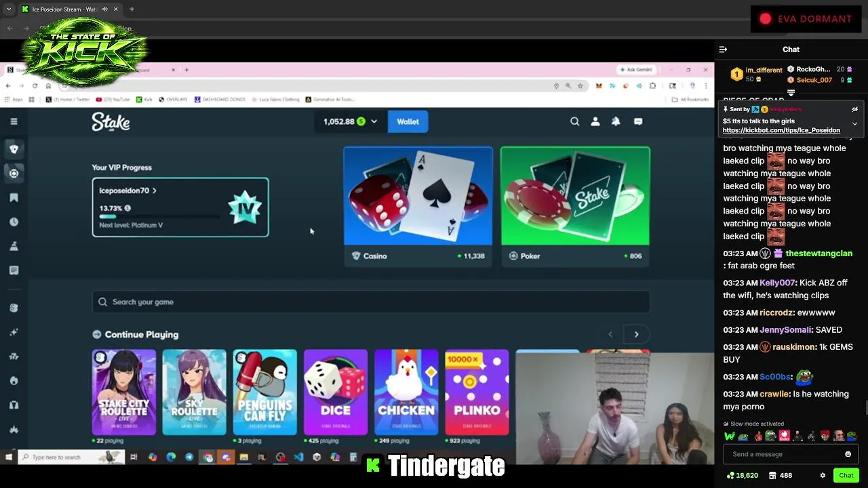
Task: Open the sidebar recent clock icon
Action: [14, 222]
